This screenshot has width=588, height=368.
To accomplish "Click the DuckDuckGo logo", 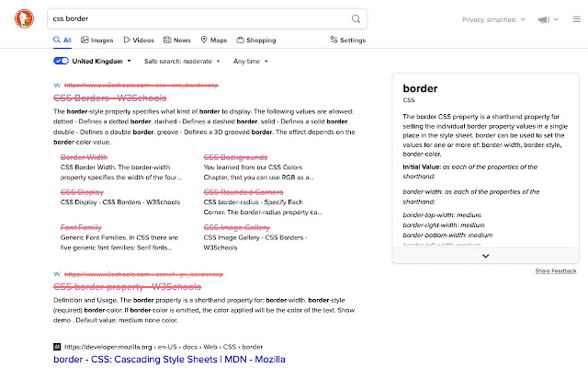I will click(25, 18).
